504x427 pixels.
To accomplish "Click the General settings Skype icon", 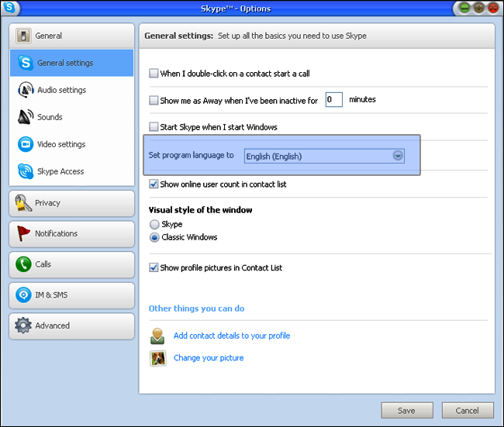I will (26, 63).
